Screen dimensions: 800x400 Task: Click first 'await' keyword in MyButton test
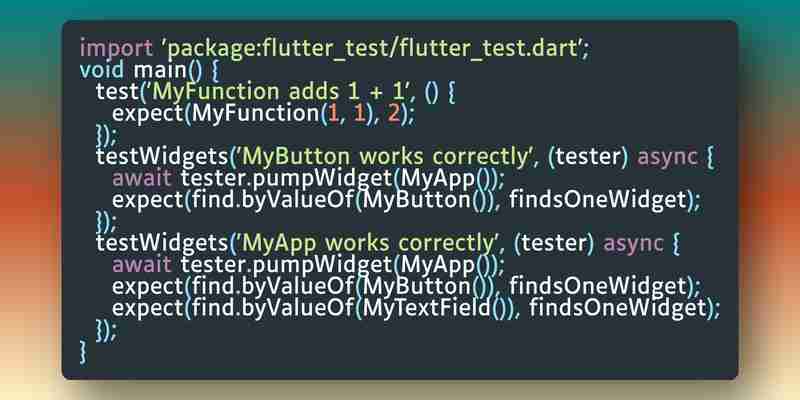point(141,178)
